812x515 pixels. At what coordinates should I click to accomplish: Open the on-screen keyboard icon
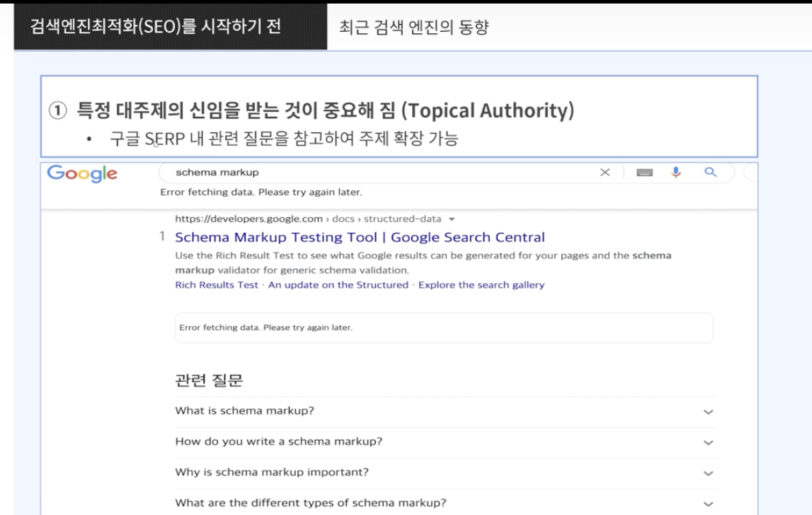pyautogui.click(x=644, y=173)
